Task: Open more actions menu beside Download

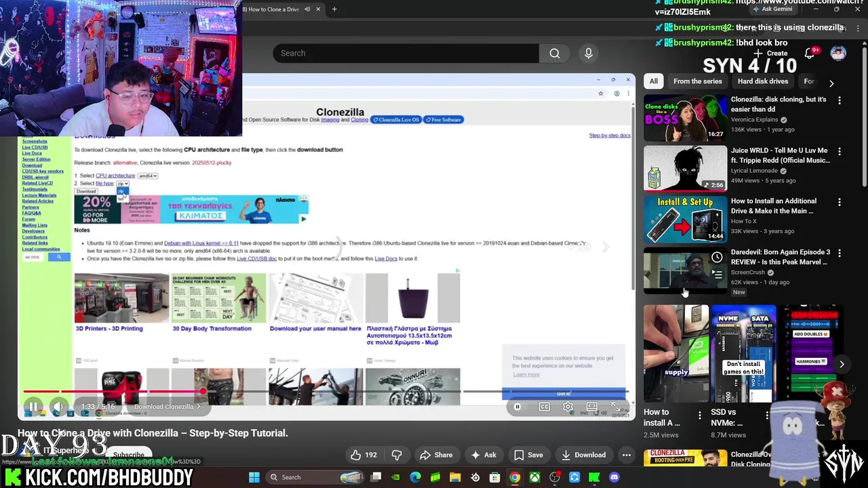Action: tap(627, 455)
